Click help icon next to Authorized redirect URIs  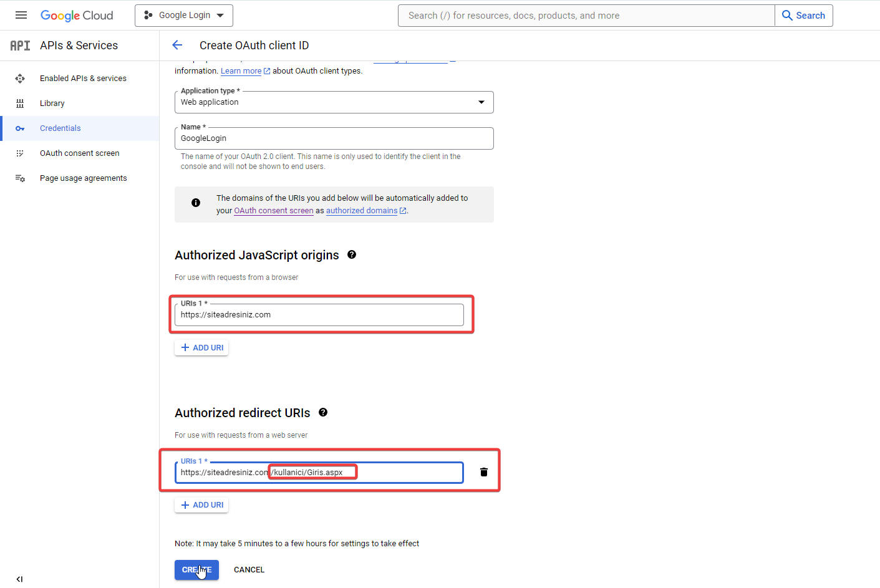point(323,412)
